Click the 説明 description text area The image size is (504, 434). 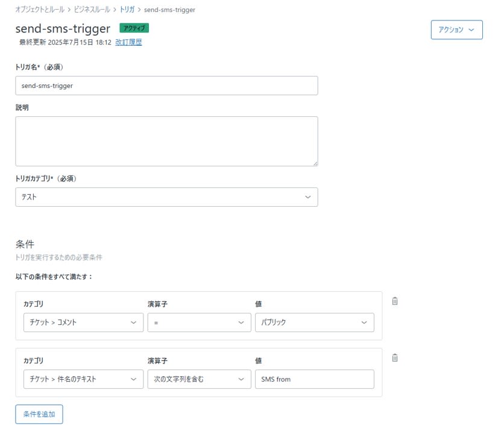pyautogui.click(x=166, y=142)
